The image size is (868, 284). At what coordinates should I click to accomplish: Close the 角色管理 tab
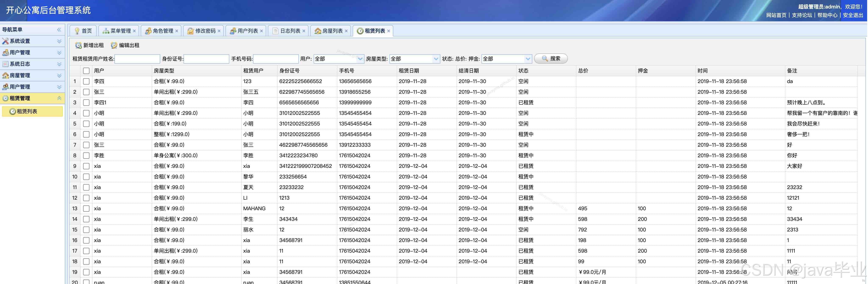177,31
